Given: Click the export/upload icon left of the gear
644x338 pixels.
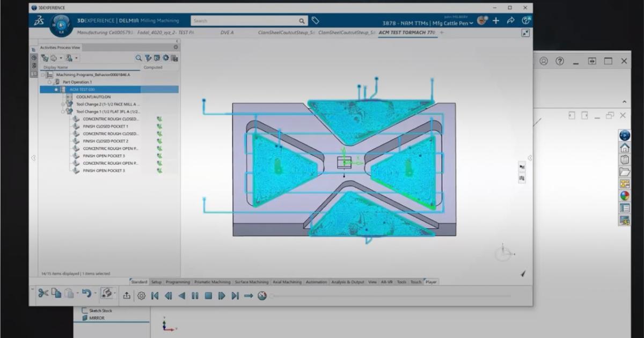Looking at the screenshot, I should coord(128,296).
